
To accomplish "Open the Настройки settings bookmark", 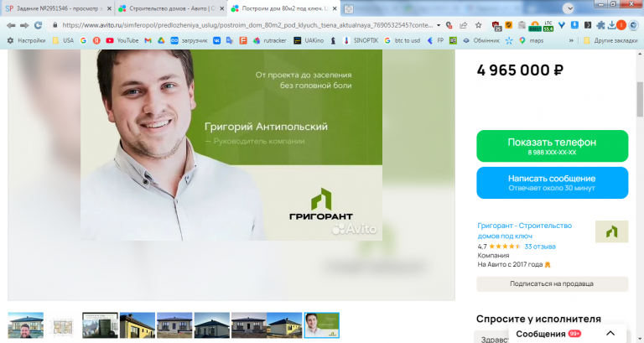I will click(x=26, y=40).
